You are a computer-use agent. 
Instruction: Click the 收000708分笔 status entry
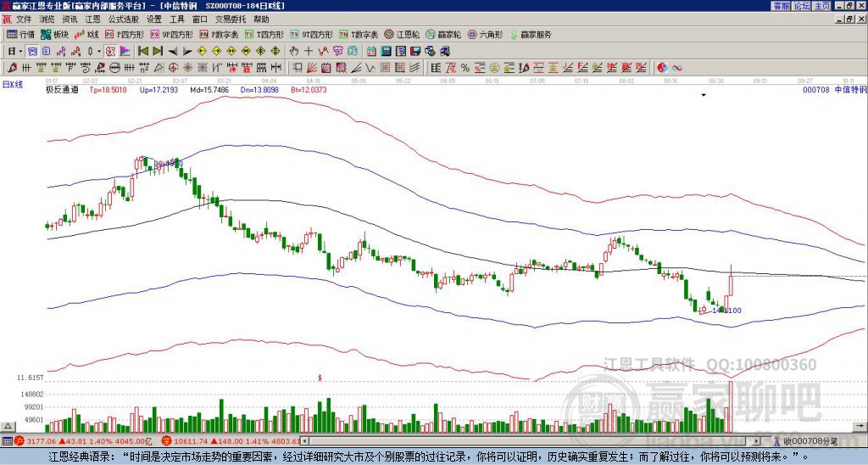point(807,441)
